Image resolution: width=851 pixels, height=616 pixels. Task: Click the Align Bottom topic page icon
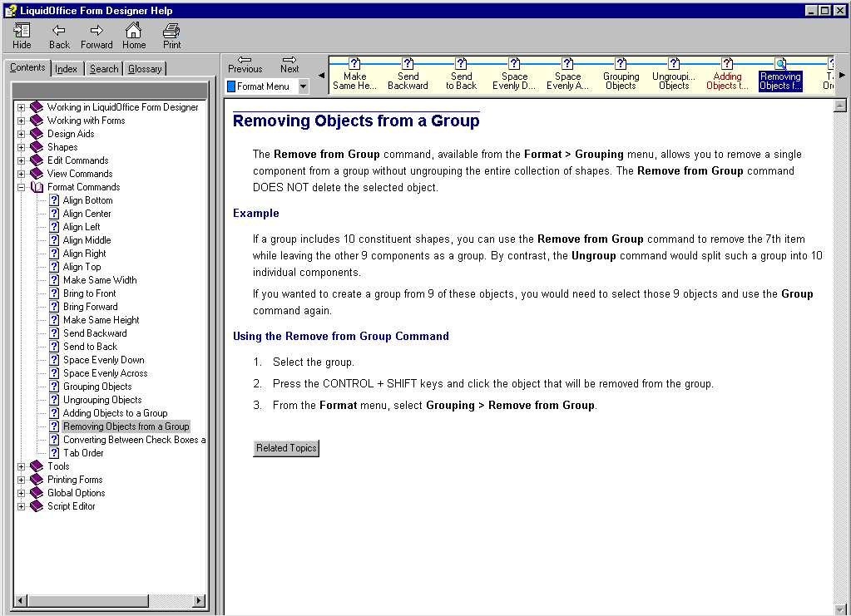(54, 200)
